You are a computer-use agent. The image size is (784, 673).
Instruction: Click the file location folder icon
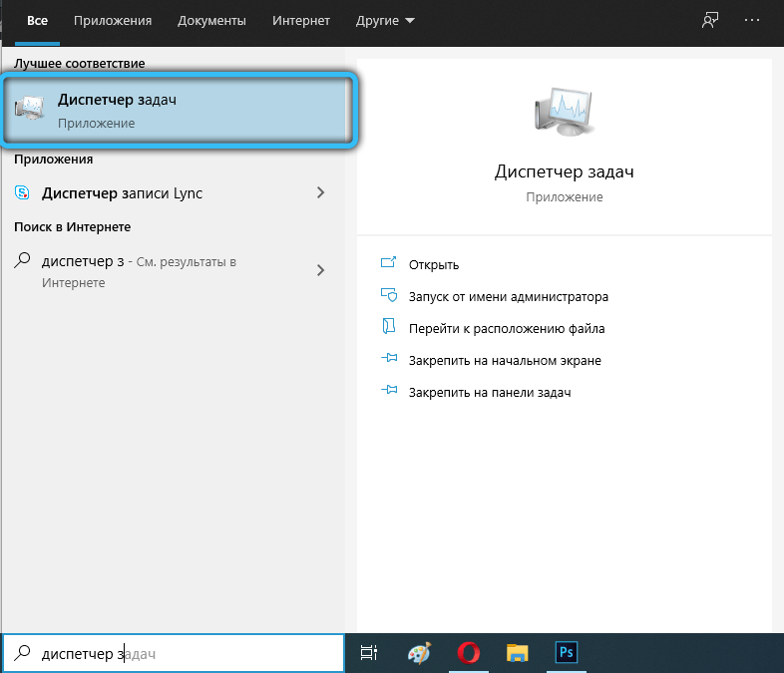[x=389, y=326]
